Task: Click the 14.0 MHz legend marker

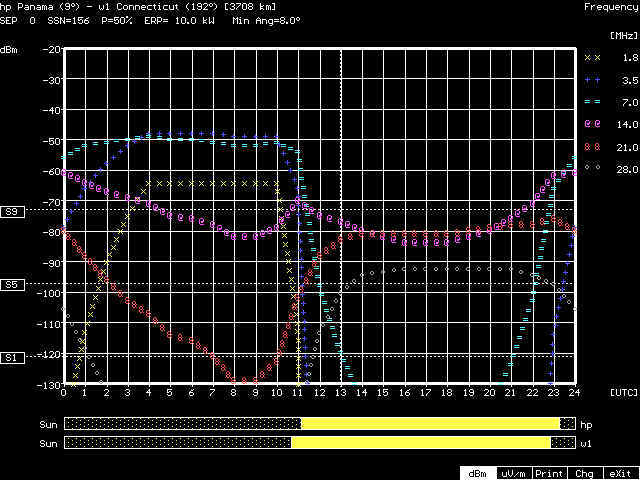Action: [593, 124]
